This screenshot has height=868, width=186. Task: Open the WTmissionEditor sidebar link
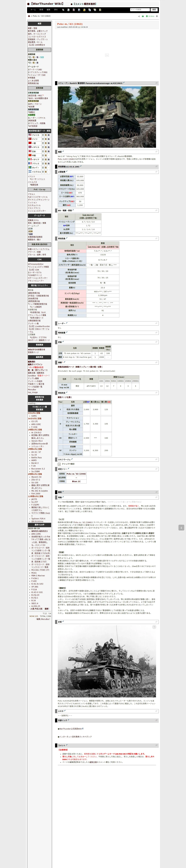tap(36, 264)
